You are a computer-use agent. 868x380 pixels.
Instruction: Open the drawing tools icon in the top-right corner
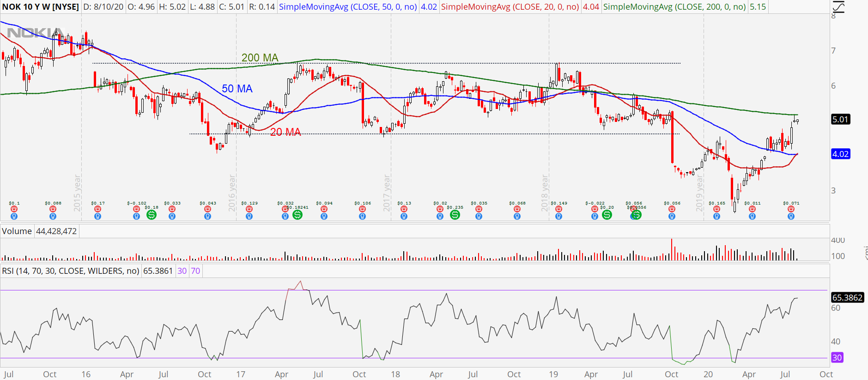838,7
